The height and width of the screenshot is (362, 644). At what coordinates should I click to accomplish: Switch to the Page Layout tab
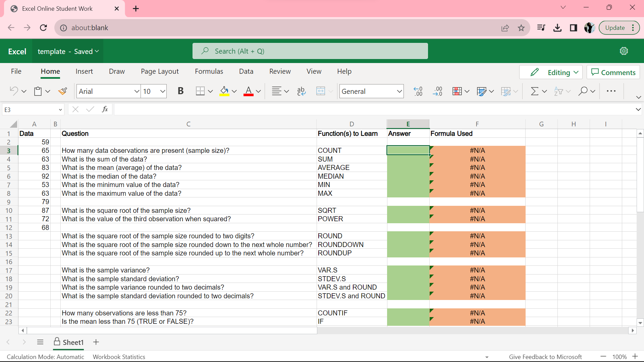[160, 71]
